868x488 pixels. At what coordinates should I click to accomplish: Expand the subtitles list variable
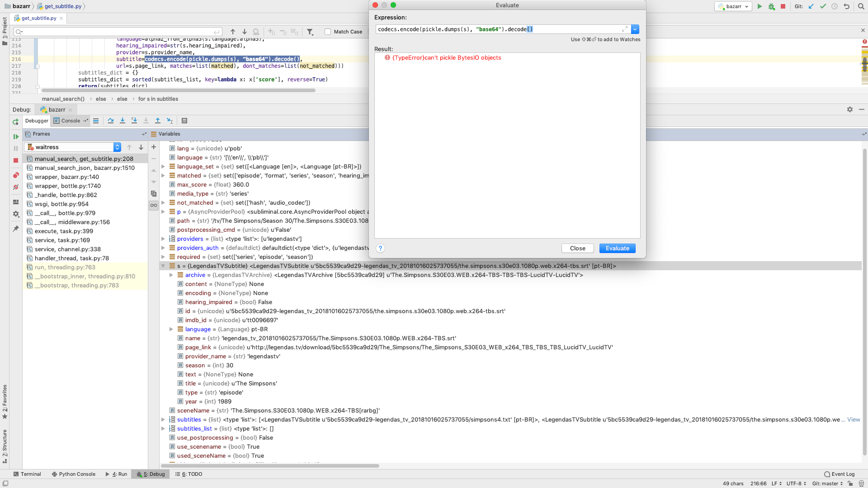pyautogui.click(x=163, y=420)
